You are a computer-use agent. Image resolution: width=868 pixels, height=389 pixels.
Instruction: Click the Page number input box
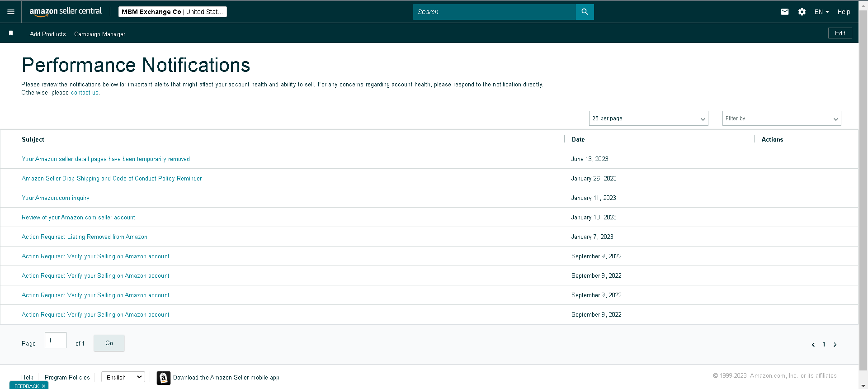[x=56, y=340]
